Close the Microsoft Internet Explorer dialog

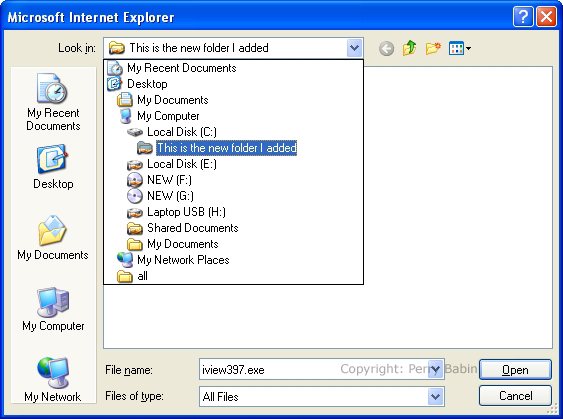[x=546, y=17]
